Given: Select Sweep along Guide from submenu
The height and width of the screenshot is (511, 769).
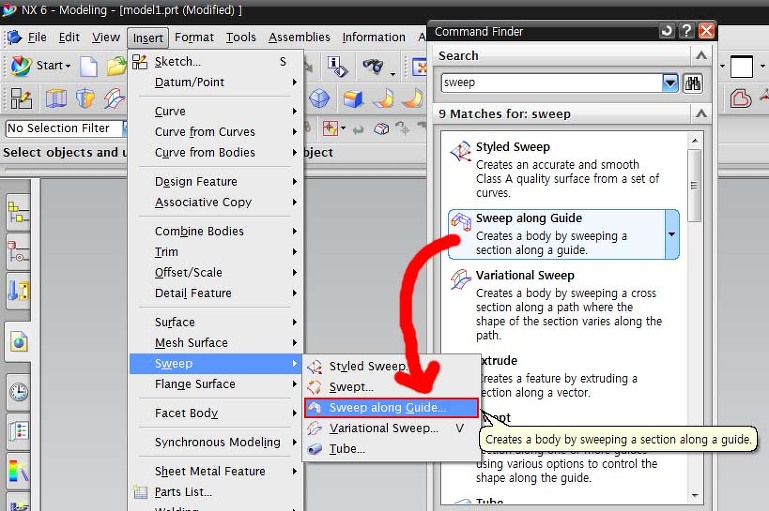Looking at the screenshot, I should click(387, 408).
